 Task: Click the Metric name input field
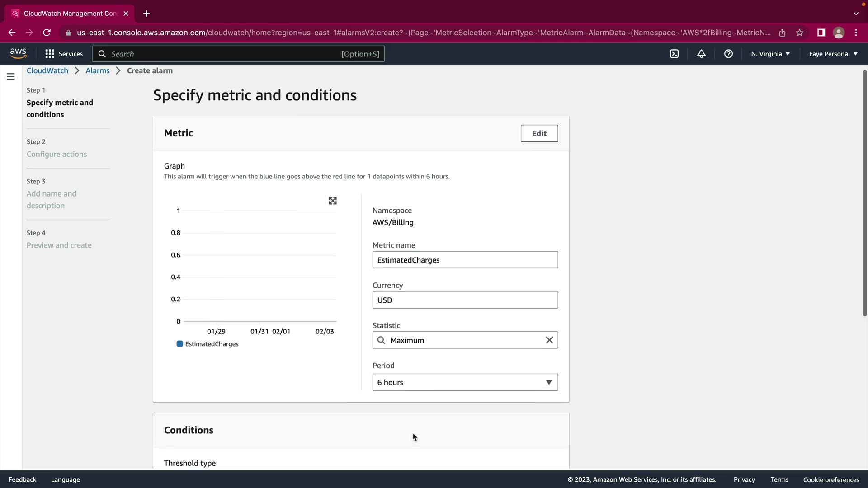465,260
